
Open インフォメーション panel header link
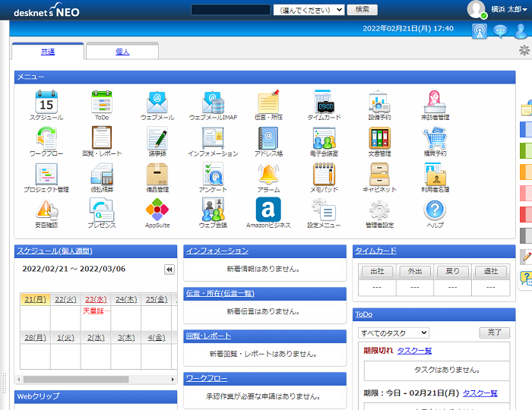(217, 251)
